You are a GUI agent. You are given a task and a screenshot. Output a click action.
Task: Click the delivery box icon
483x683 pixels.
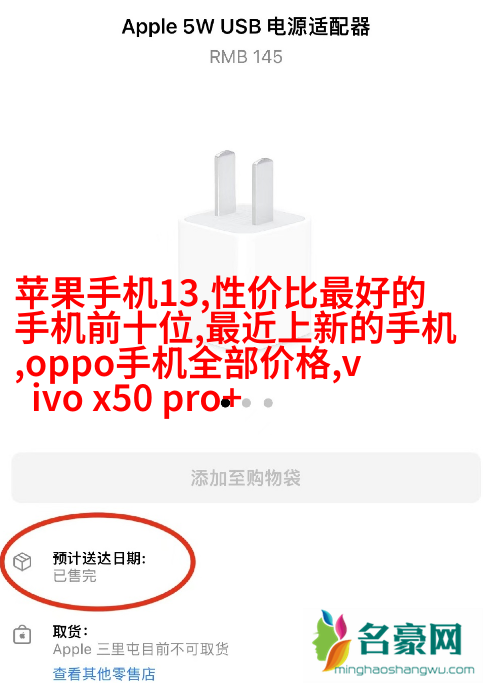click(x=22, y=561)
